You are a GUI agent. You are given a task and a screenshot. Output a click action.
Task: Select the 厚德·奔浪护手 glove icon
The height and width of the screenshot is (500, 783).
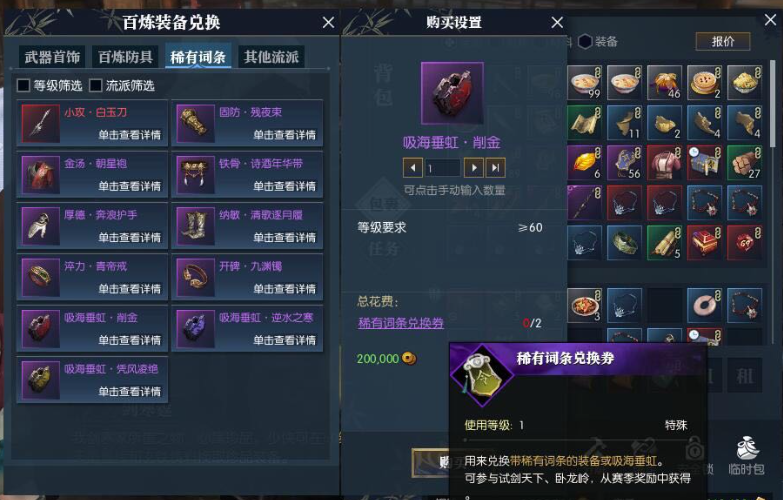pos(40,226)
